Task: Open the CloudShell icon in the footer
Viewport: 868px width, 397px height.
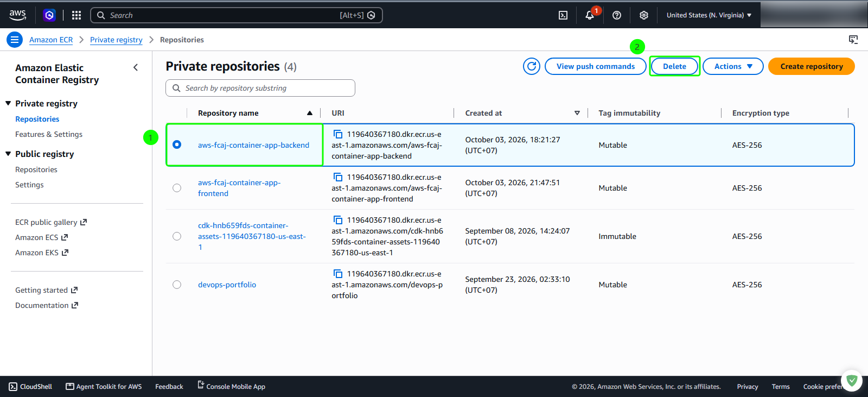Action: coord(14,387)
